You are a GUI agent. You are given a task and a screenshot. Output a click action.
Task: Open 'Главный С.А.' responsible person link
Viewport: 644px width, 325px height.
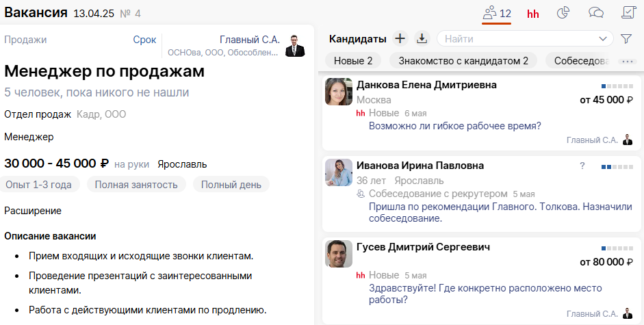tap(249, 40)
